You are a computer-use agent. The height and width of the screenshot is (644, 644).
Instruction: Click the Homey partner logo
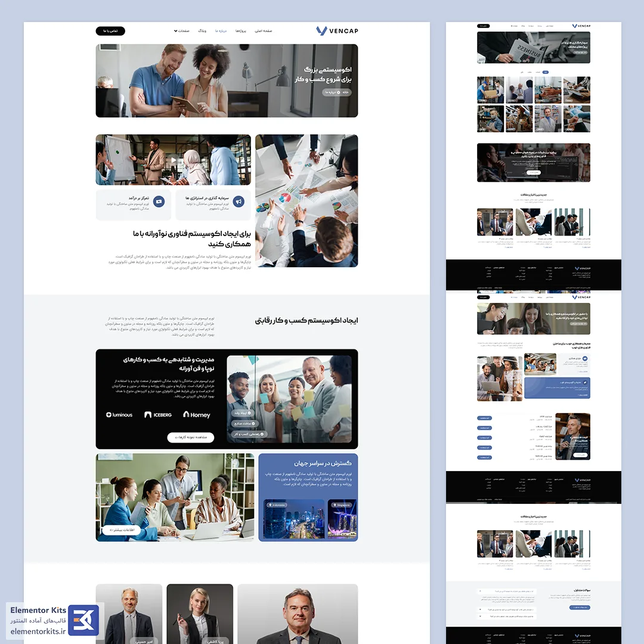click(x=197, y=415)
